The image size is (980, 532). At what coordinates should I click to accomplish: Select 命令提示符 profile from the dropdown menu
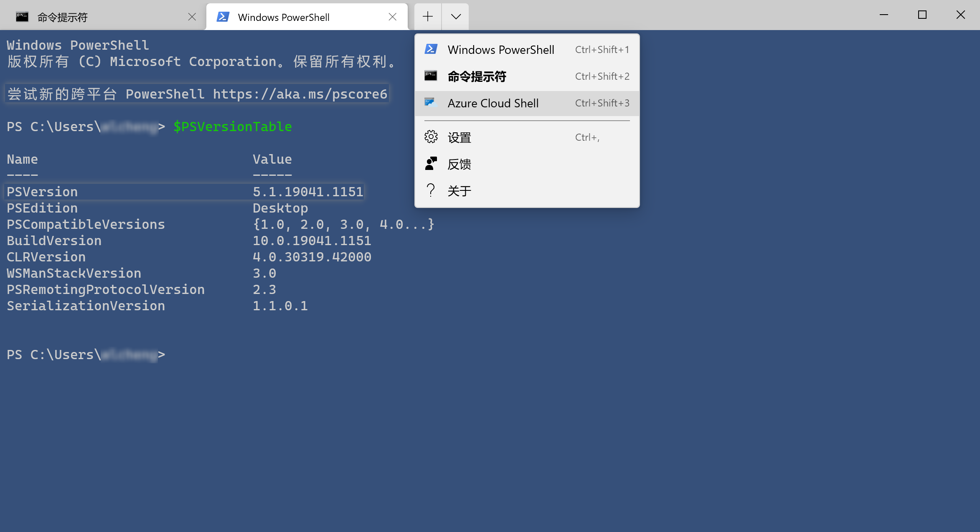pos(477,76)
